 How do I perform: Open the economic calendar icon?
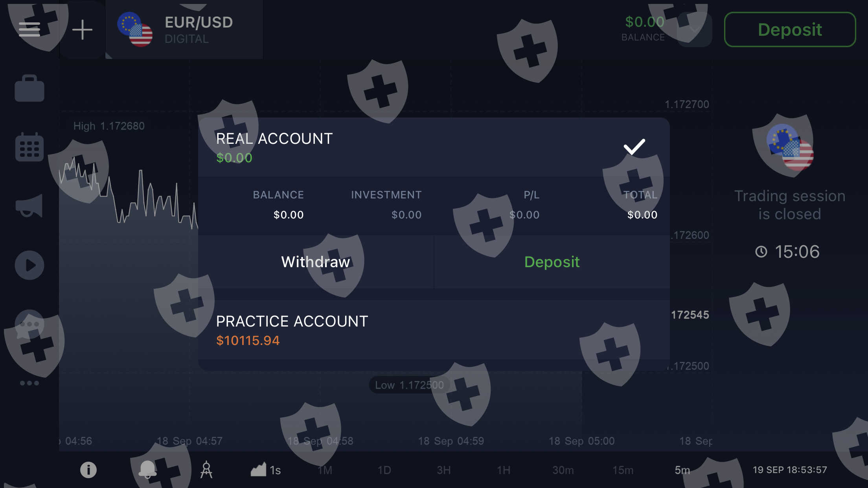pos(29,147)
